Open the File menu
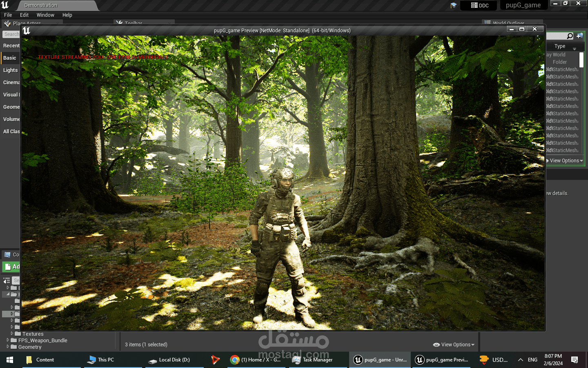This screenshot has height=368, width=588. (8, 15)
